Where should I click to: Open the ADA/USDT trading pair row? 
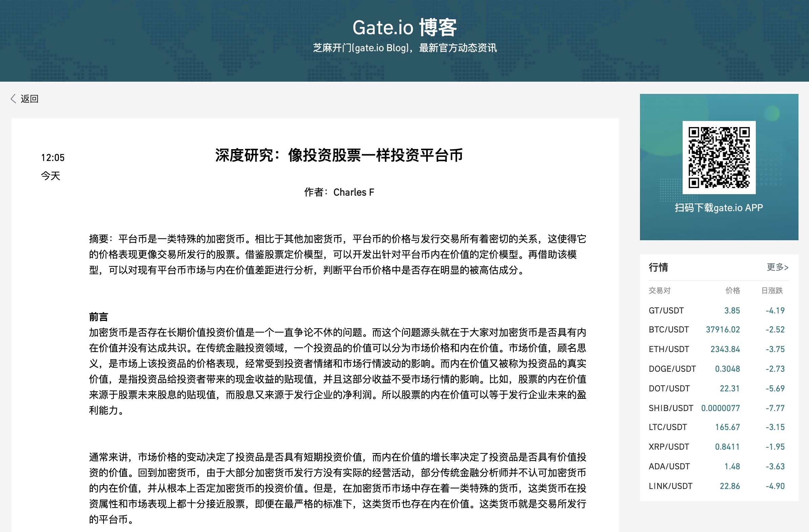719,466
